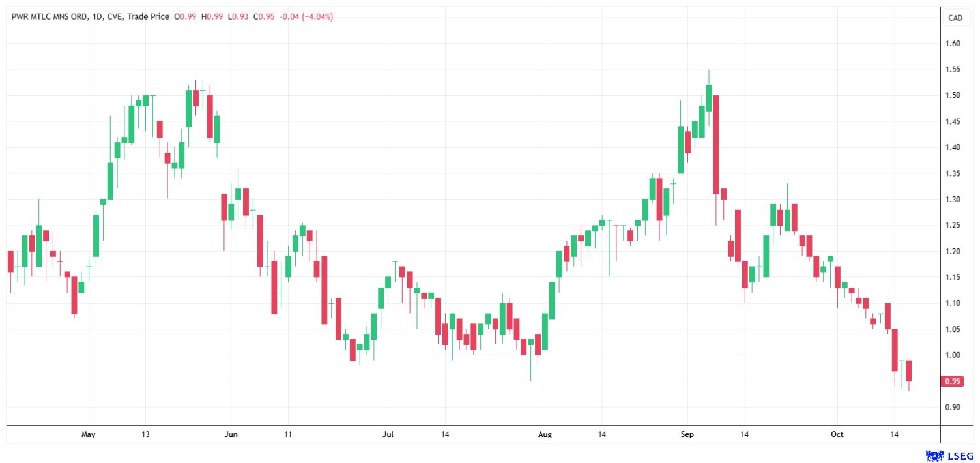The width and height of the screenshot is (980, 463).
Task: Click the Sep label on time axis
Action: click(x=687, y=434)
